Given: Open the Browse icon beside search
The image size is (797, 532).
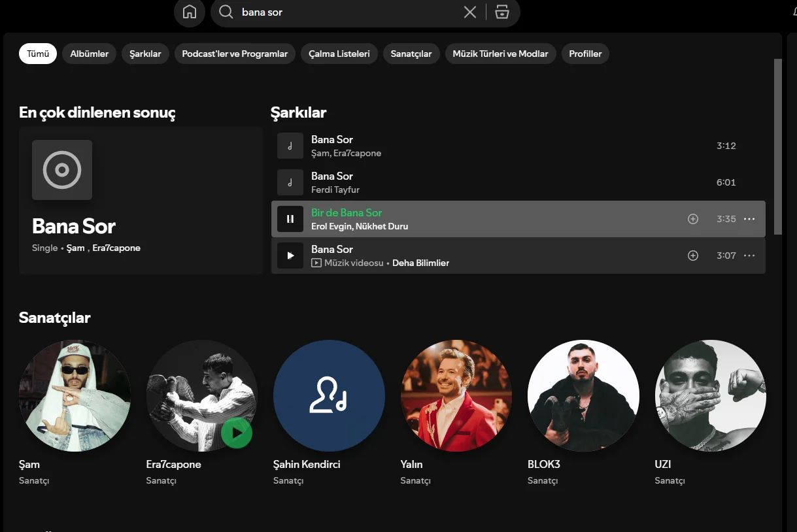Looking at the screenshot, I should pyautogui.click(x=502, y=12).
